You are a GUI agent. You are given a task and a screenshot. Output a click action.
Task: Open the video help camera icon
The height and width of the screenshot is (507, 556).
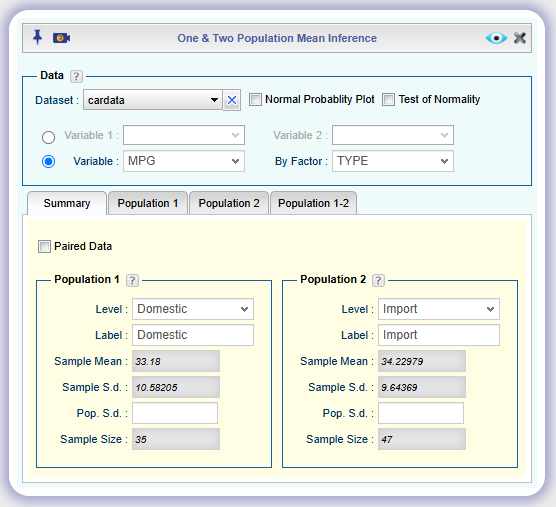(61, 38)
